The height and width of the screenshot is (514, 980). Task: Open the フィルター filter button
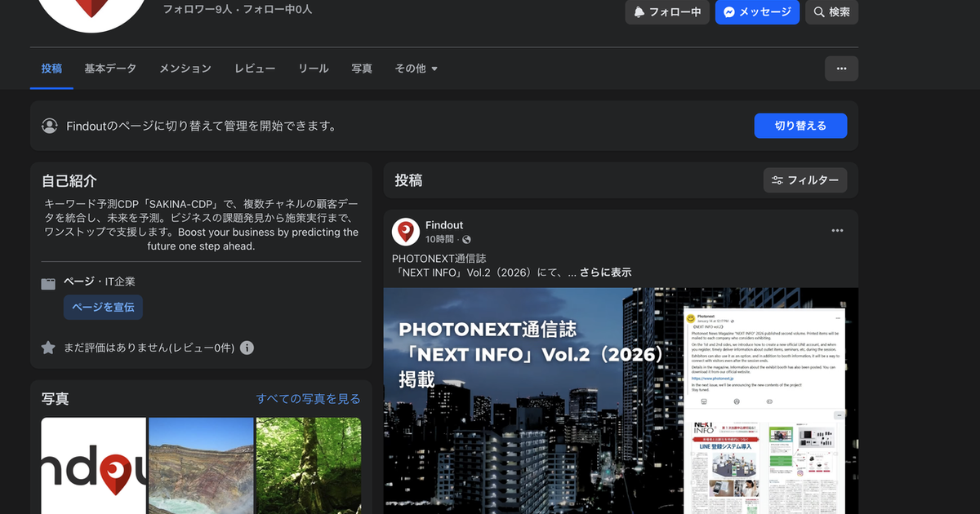[805, 180]
